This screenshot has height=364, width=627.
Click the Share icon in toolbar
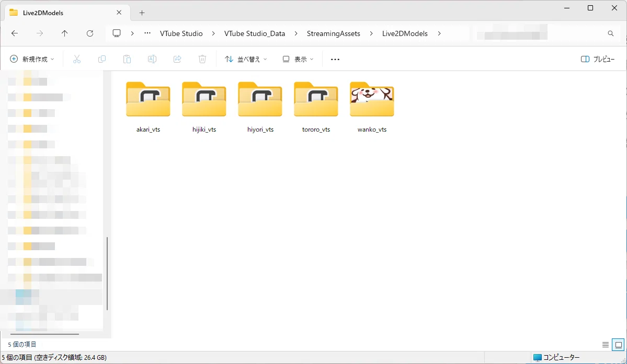[177, 59]
